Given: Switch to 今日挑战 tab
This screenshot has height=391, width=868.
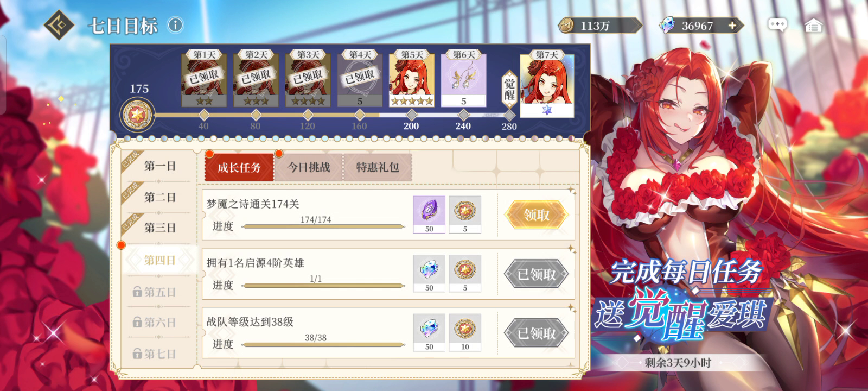Looking at the screenshot, I should click(308, 167).
